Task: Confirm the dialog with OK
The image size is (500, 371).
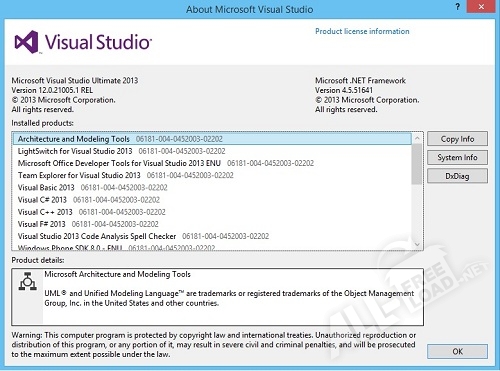Action: point(457,351)
